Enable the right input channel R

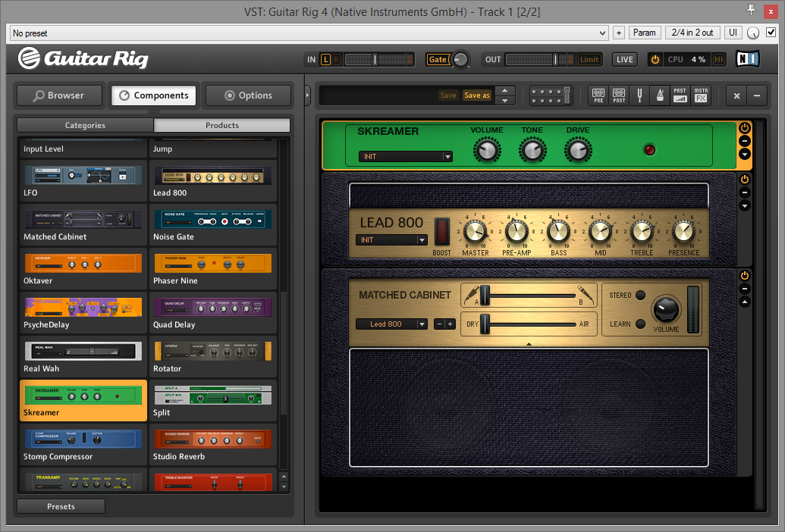coord(336,60)
